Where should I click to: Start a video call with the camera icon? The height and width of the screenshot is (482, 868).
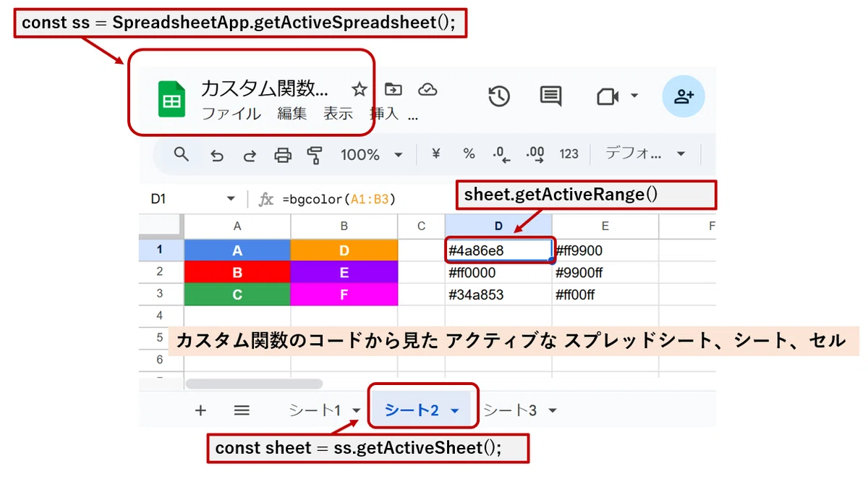608,96
